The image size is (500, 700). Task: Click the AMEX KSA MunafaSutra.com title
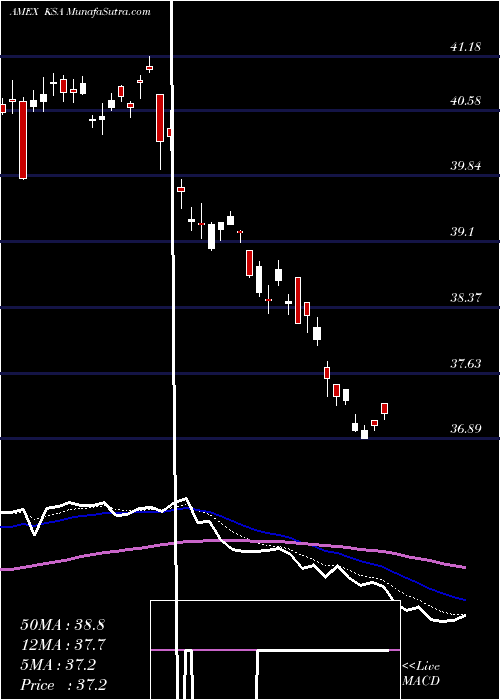(x=79, y=12)
